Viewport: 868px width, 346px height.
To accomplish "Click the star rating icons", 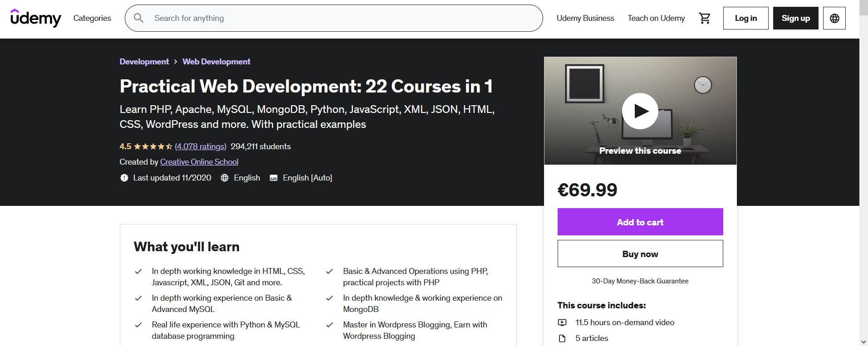I will (153, 146).
